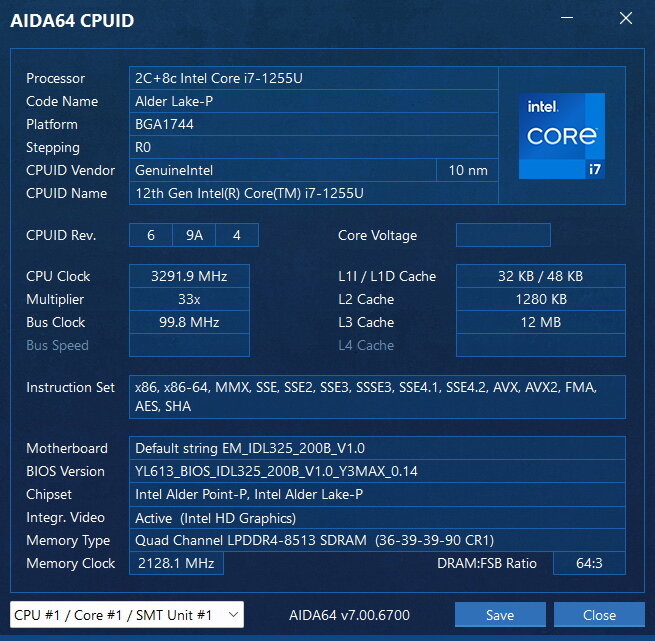The height and width of the screenshot is (641, 655).
Task: Click the L1I / L1D Cache label
Action: (387, 276)
